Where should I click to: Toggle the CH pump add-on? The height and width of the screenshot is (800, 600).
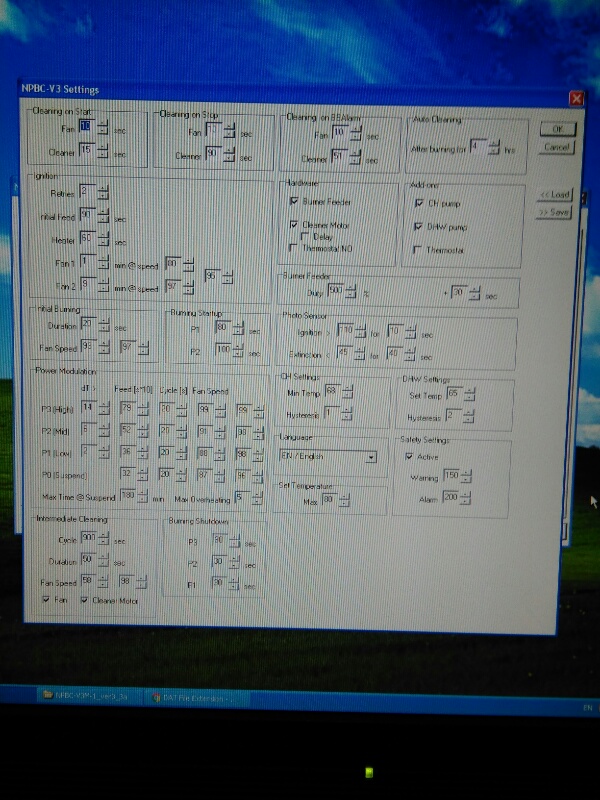coord(418,203)
